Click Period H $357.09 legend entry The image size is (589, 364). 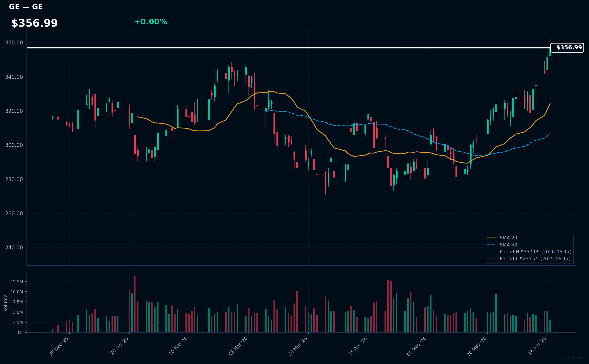coord(529,252)
